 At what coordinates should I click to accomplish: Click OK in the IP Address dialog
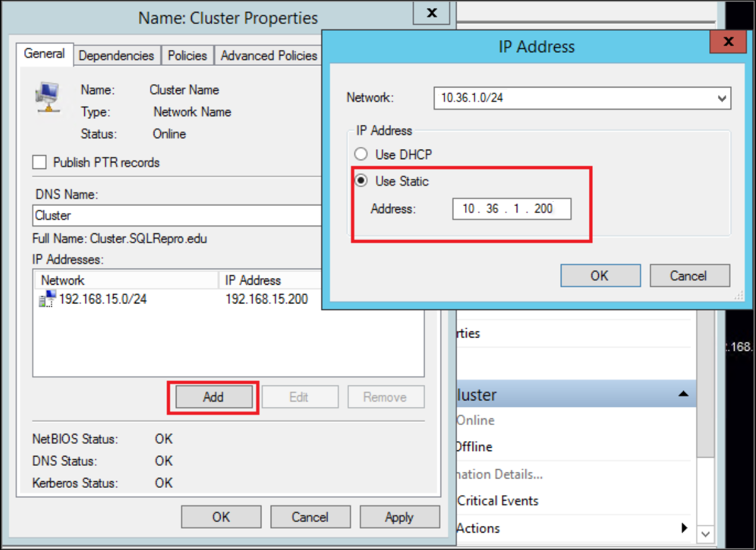(600, 275)
